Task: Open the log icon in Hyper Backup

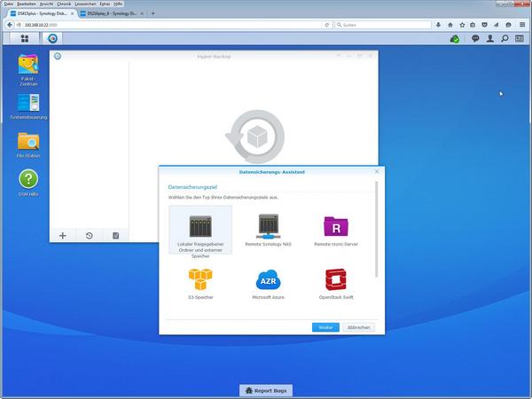Action: coord(115,236)
